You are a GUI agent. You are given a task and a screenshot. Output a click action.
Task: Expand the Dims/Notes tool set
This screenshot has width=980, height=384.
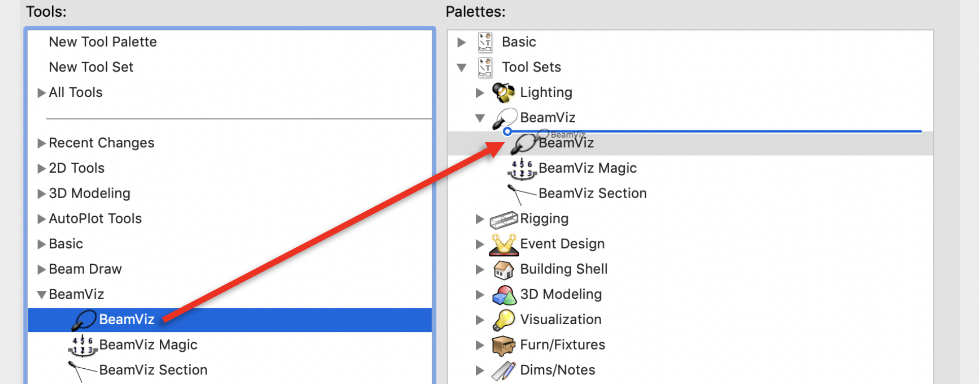tap(480, 371)
